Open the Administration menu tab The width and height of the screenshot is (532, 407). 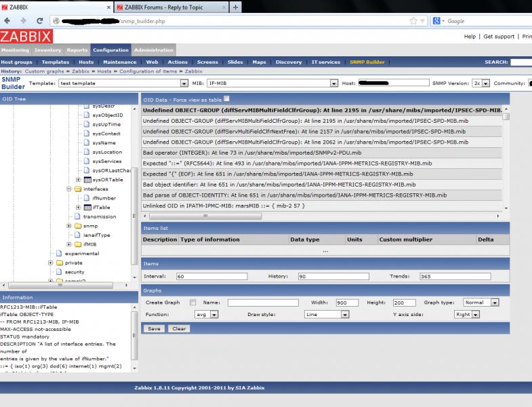click(x=153, y=50)
